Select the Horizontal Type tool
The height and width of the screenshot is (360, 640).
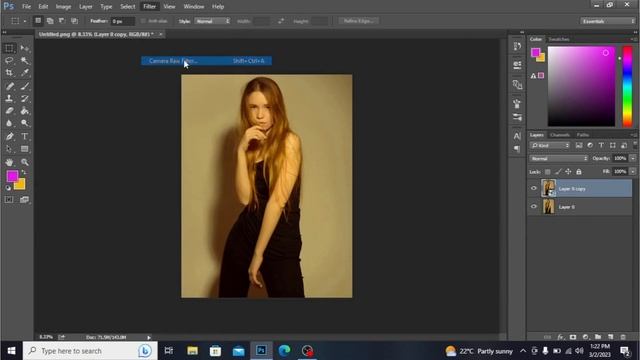(x=24, y=136)
